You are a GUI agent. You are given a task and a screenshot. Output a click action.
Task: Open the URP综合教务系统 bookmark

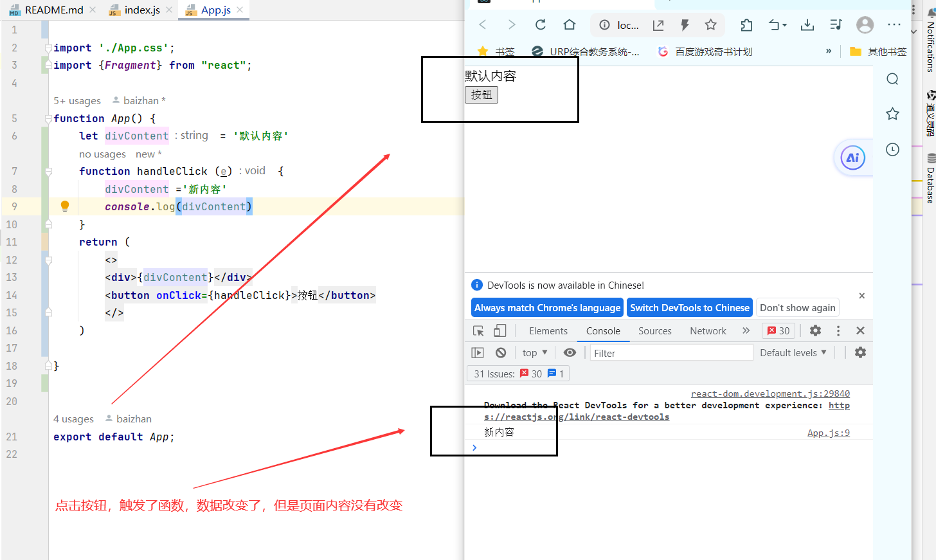click(x=586, y=51)
